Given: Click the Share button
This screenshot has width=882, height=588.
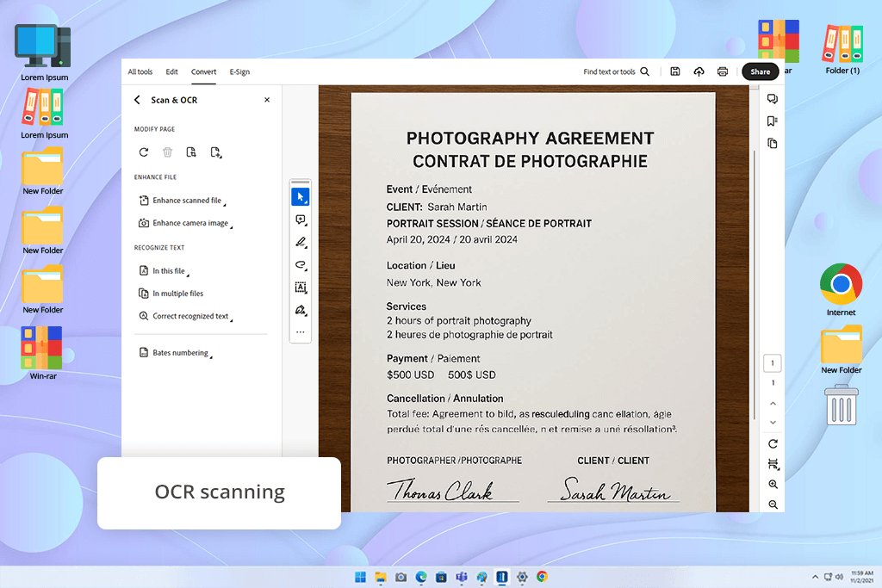Looking at the screenshot, I should (x=760, y=72).
